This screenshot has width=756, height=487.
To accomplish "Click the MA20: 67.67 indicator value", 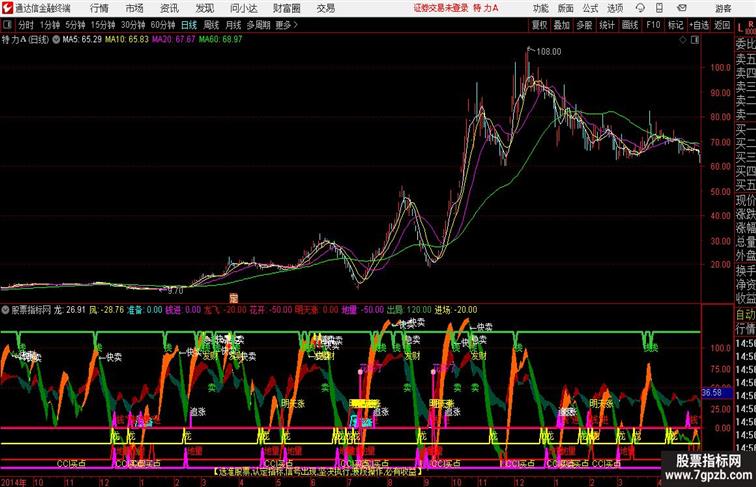I will coord(174,40).
